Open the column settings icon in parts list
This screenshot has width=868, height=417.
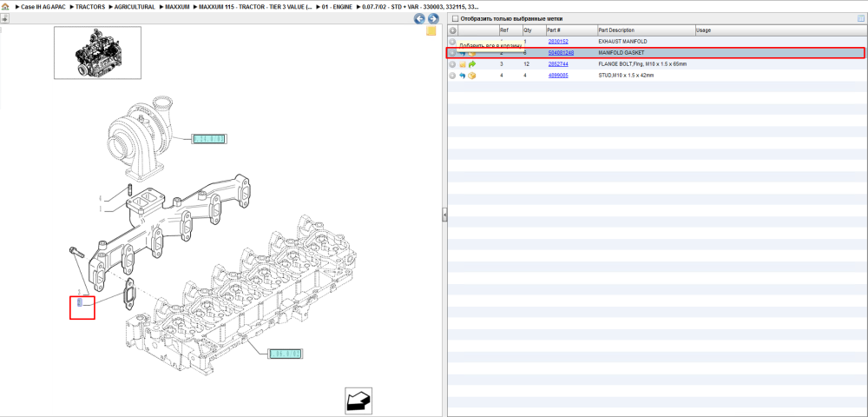tap(861, 19)
